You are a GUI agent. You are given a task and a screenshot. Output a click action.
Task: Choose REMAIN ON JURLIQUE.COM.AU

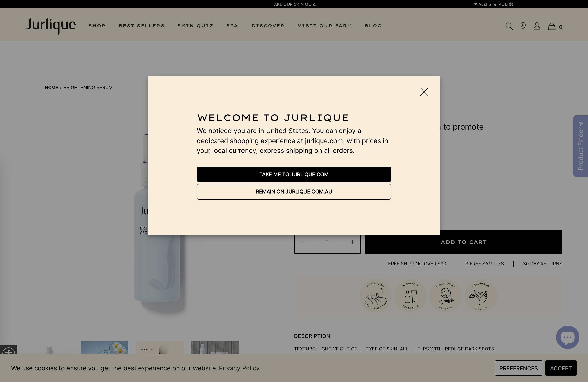pyautogui.click(x=294, y=192)
